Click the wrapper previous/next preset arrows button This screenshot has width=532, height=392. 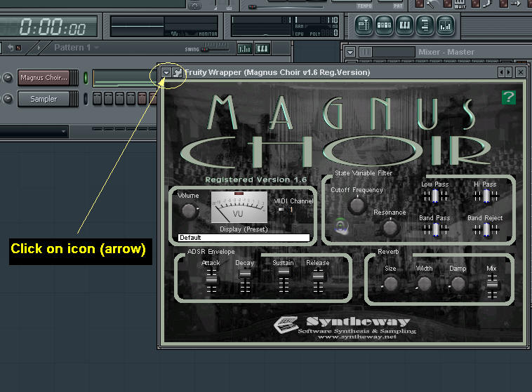[505, 72]
